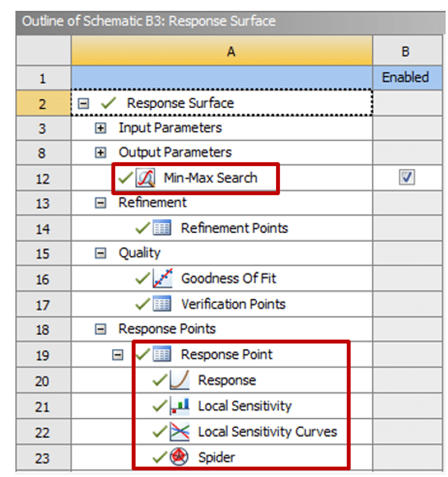Viewport: 448px width, 477px height.
Task: Toggle the Min-Max Search Enabled checkbox
Action: [406, 178]
